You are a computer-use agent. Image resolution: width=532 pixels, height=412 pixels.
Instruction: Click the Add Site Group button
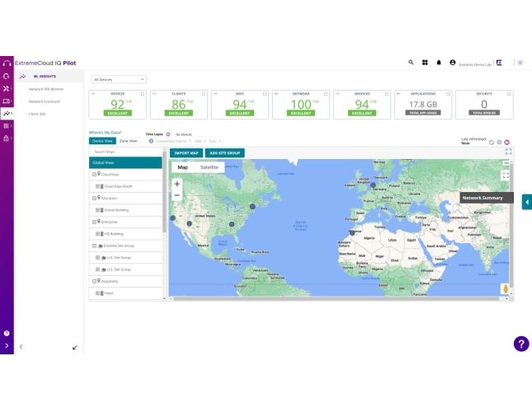[x=224, y=152]
